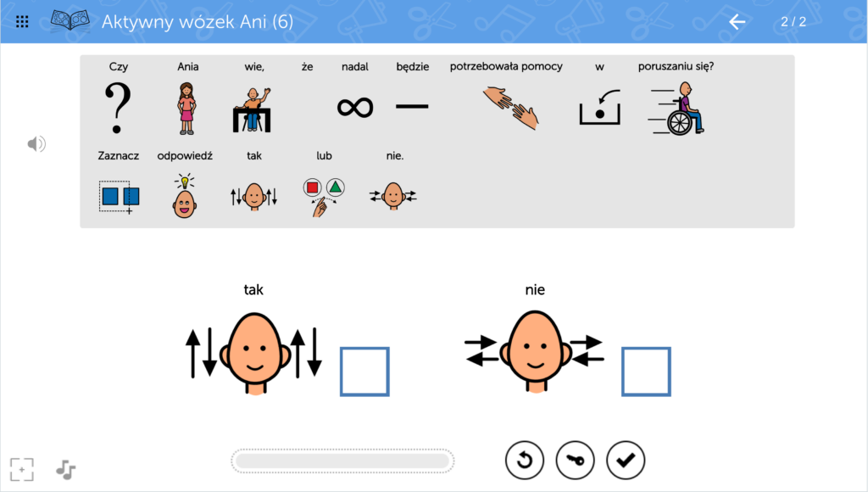
Task: Click the page indicator 2 / 2
Action: pyautogui.click(x=793, y=21)
